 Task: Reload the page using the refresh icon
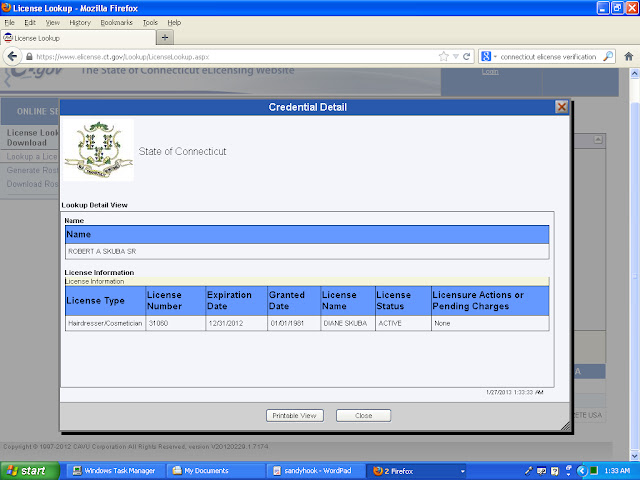point(467,56)
